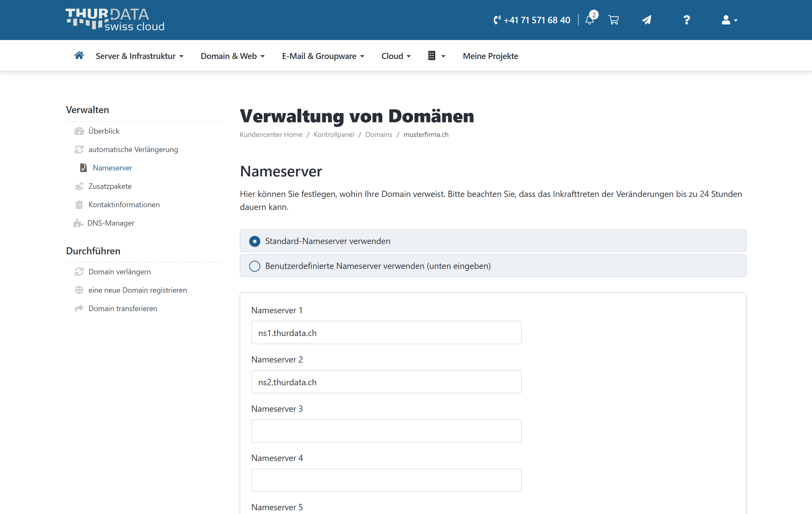Click the globe icon for new domain
The image size is (812, 514).
(79, 290)
